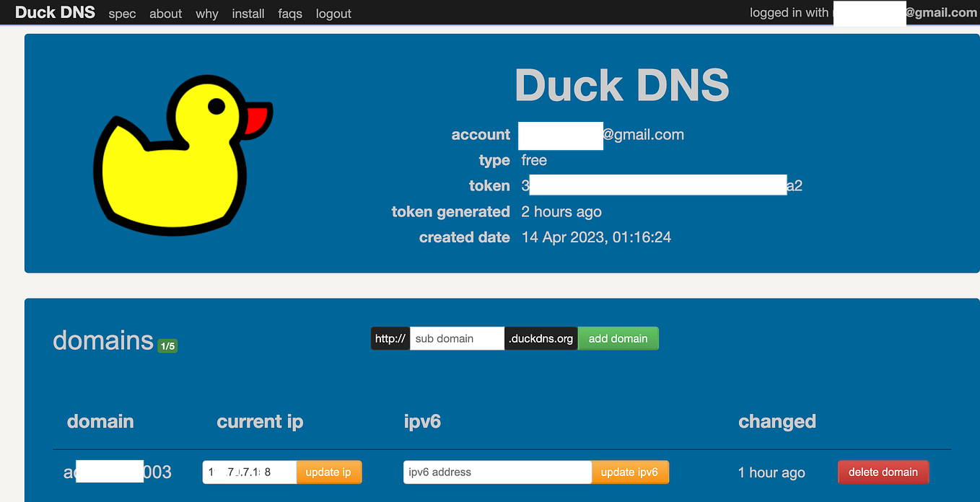Viewport: 980px width, 502px height.
Task: Open the faqs page
Action: (x=290, y=14)
